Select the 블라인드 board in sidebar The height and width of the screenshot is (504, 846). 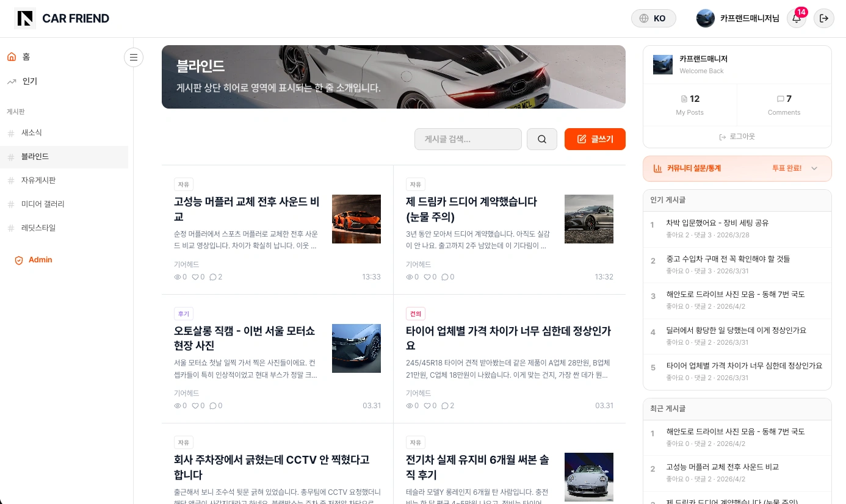pyautogui.click(x=64, y=157)
